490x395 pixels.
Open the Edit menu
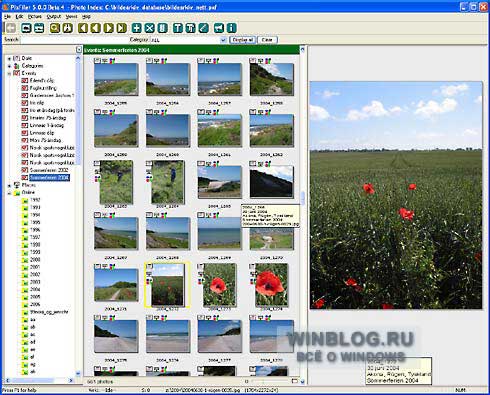pyautogui.click(x=19, y=16)
